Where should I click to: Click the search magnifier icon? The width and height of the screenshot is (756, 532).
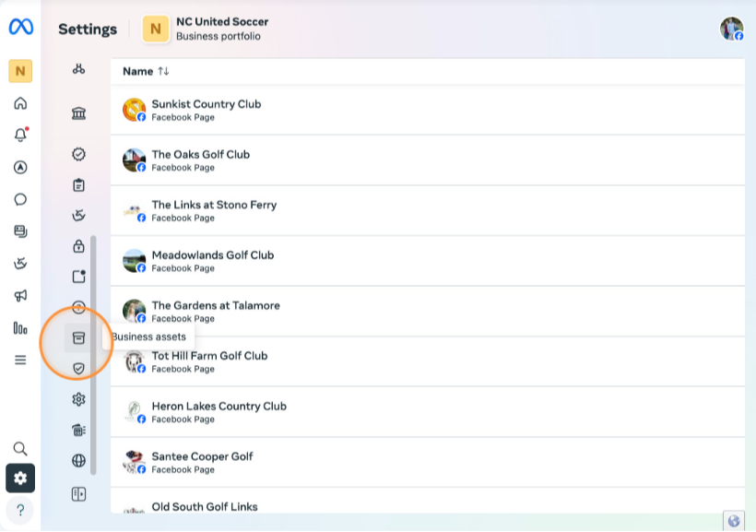point(20,449)
